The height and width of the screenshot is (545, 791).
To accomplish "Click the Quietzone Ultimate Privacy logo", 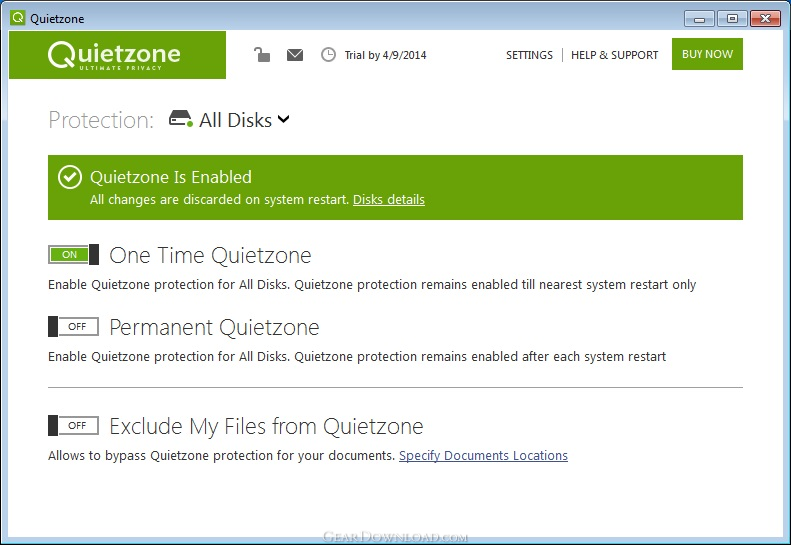I will [117, 54].
